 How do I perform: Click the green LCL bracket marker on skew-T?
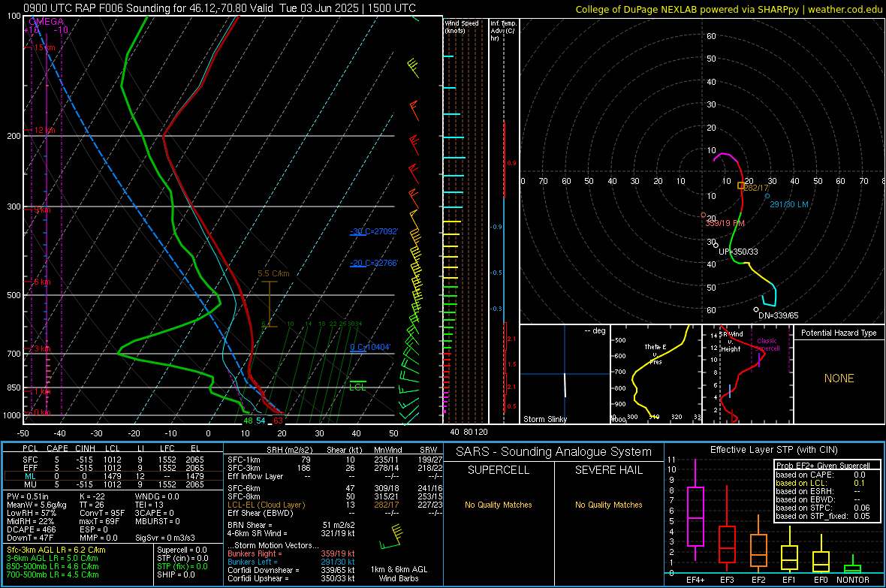point(357,383)
